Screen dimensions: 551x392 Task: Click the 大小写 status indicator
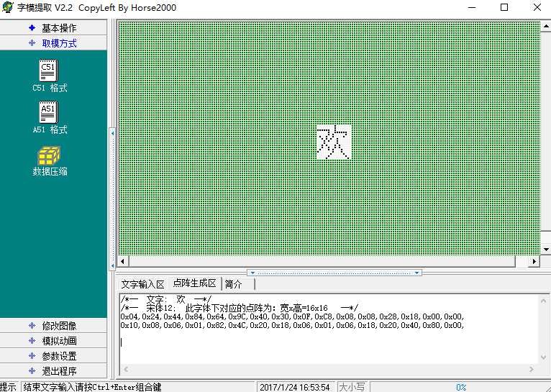352,387
